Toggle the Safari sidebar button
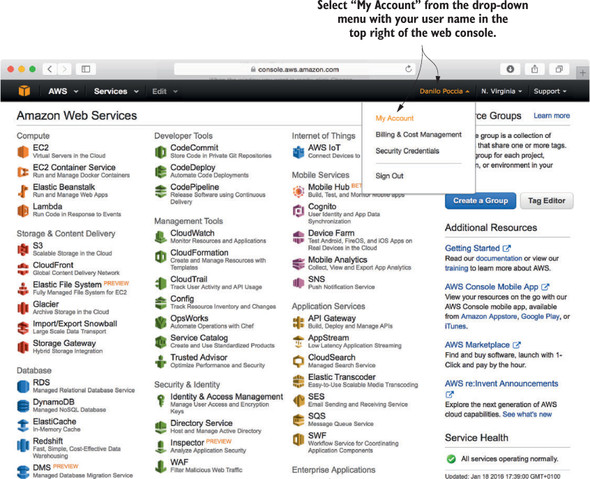This screenshot has height=479, width=590. [x=86, y=69]
